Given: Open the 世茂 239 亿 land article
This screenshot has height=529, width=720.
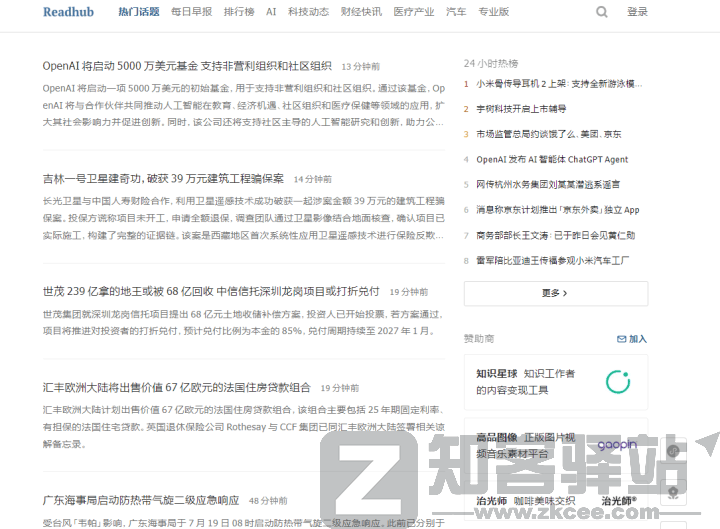Looking at the screenshot, I should click(211, 291).
